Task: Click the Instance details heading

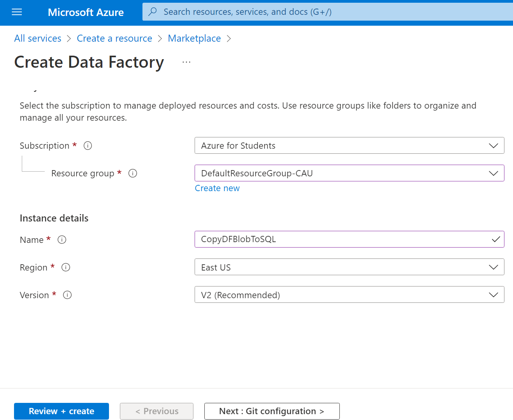Action: [54, 218]
